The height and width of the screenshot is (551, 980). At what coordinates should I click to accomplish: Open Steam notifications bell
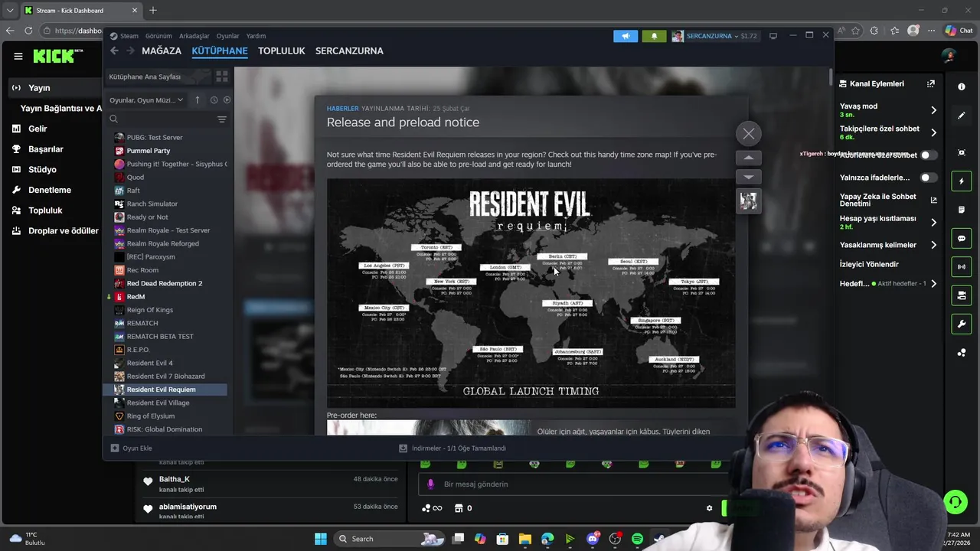pyautogui.click(x=654, y=36)
